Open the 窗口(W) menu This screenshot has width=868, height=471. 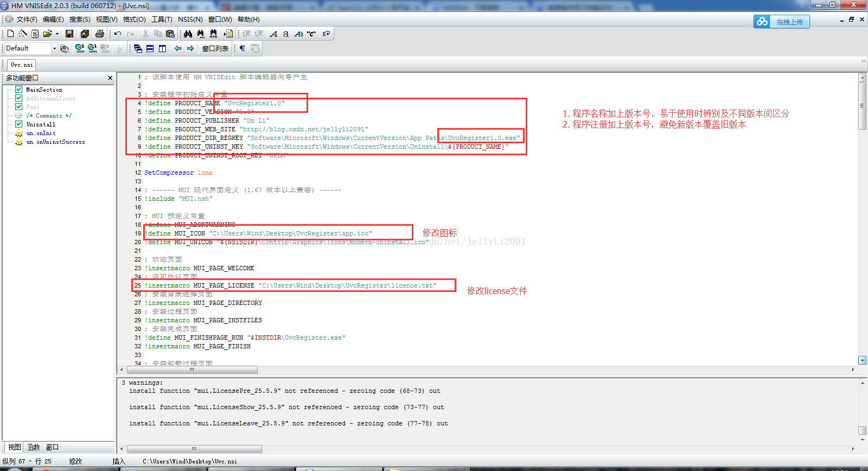coord(220,20)
